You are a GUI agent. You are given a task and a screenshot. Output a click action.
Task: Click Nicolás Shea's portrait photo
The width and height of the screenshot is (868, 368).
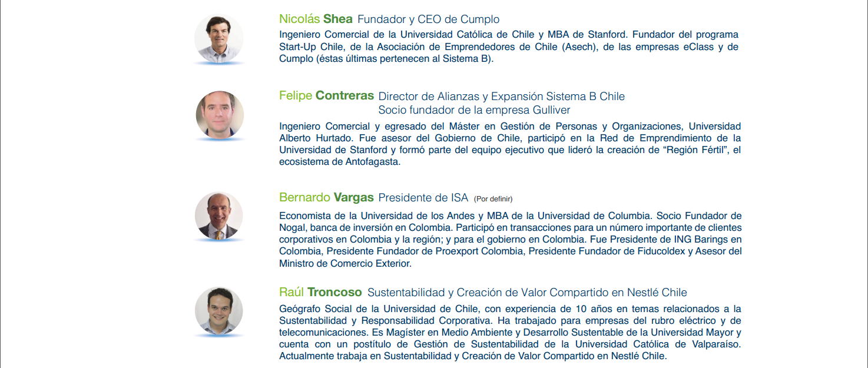point(219,38)
